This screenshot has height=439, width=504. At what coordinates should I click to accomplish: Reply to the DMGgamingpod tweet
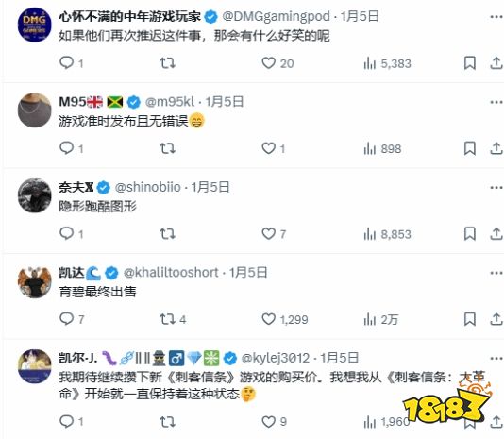71,62
